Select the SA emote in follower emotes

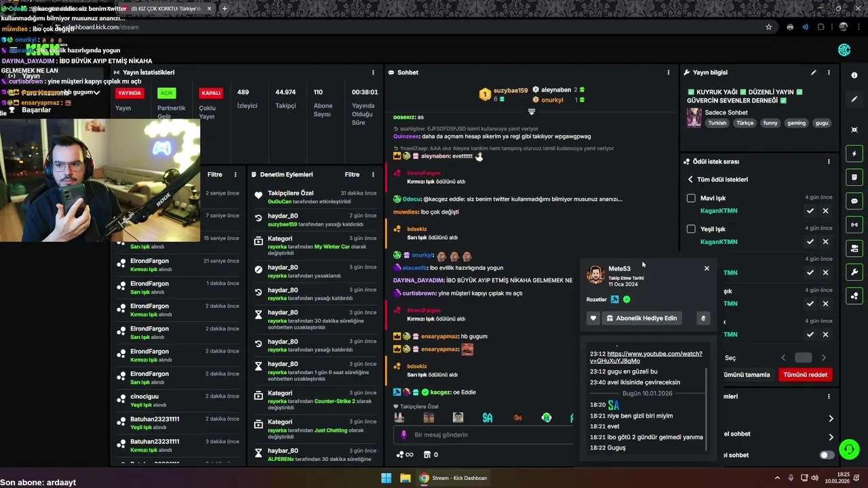487,418
